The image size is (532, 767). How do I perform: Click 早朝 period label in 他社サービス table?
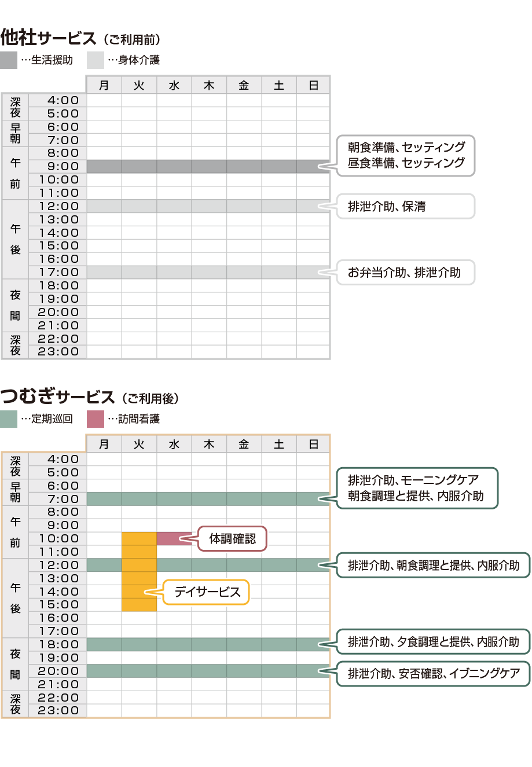[15, 134]
